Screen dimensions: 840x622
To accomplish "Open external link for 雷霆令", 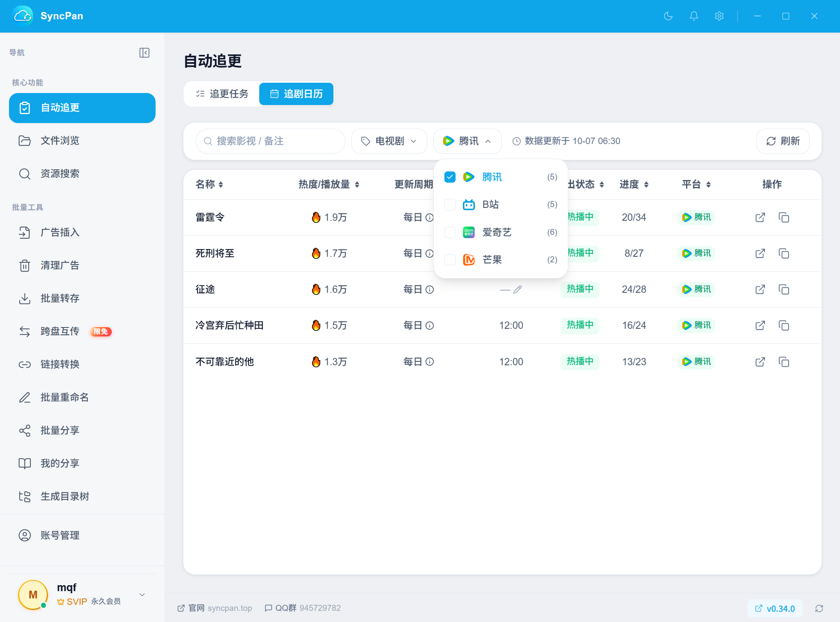I will [x=760, y=217].
